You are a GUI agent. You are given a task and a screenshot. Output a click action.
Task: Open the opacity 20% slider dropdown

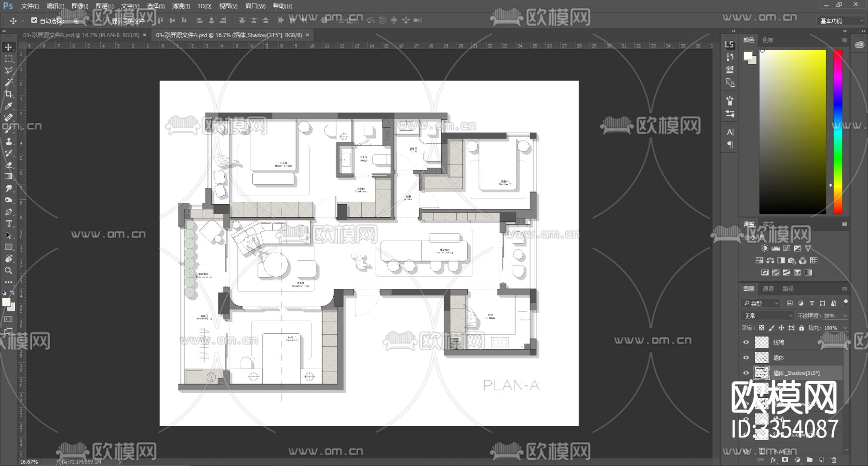845,315
